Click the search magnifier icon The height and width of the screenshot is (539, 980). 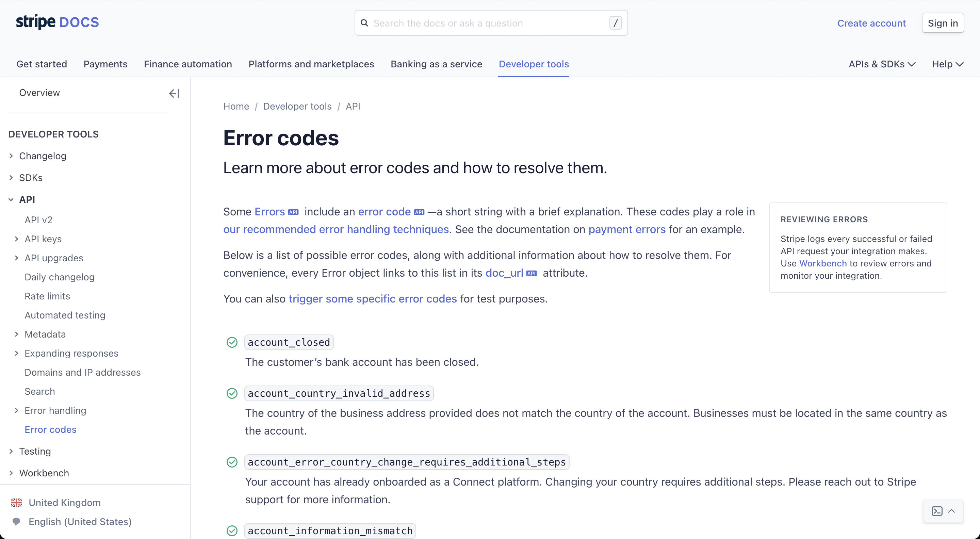(364, 23)
